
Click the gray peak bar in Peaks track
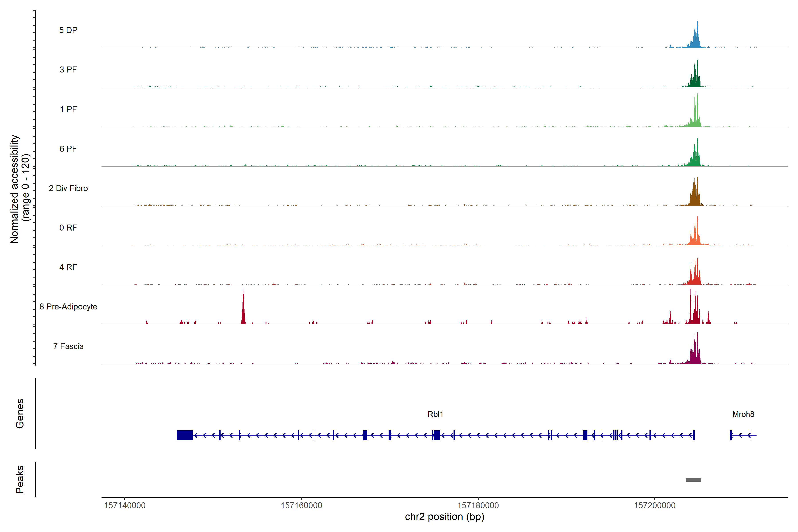tap(693, 480)
